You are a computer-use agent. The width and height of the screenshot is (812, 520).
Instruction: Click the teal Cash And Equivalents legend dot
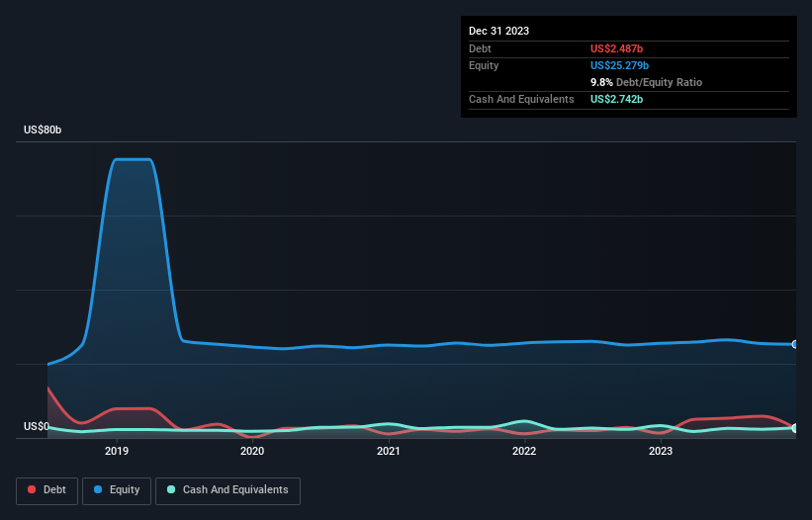tap(171, 489)
